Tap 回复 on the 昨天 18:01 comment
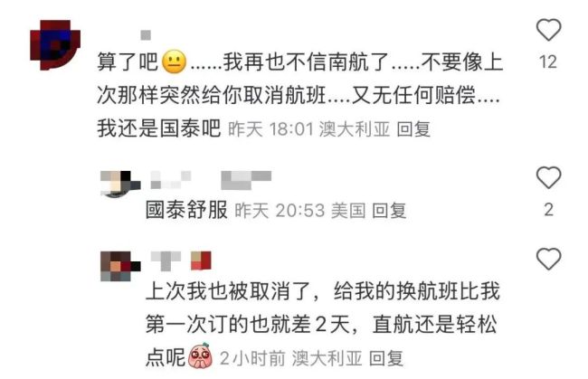 pos(413,129)
